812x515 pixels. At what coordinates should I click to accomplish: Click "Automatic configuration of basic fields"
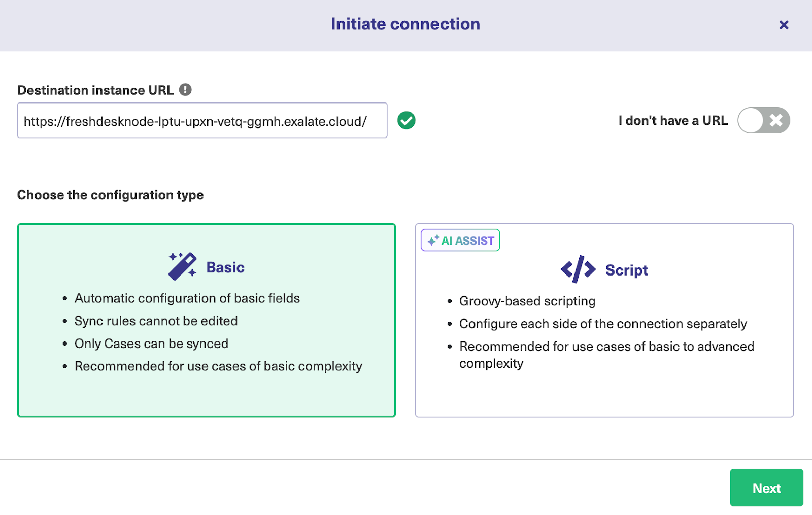[187, 298]
